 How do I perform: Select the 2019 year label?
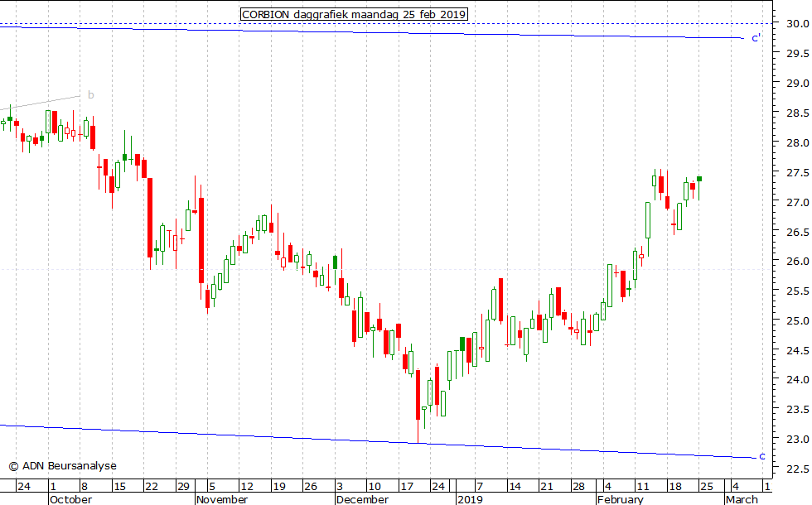point(470,499)
